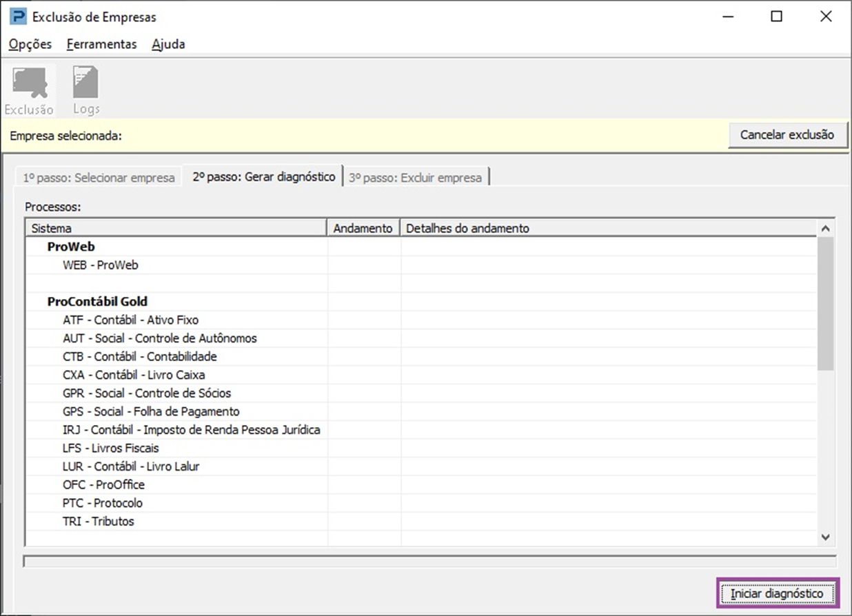Minimize the Exclusão de Empresas window

tap(727, 17)
